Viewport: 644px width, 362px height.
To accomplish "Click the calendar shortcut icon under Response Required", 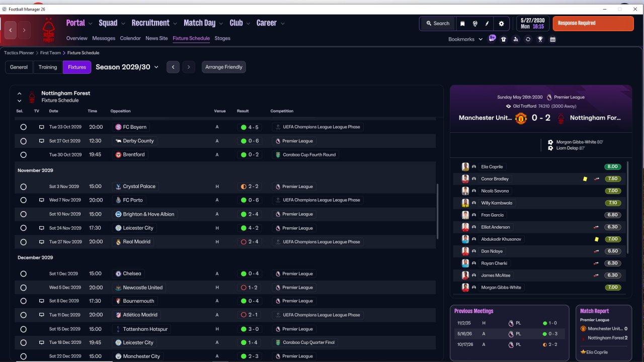I will (x=552, y=39).
